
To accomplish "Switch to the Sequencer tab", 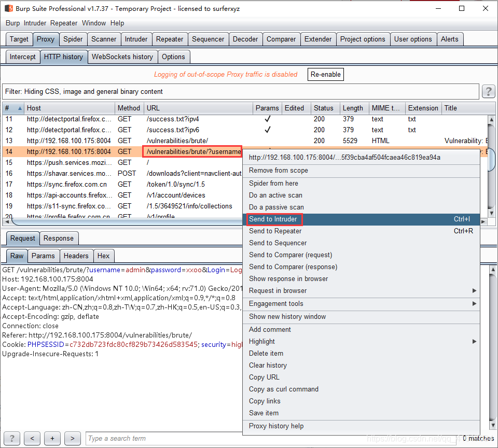I will [208, 39].
